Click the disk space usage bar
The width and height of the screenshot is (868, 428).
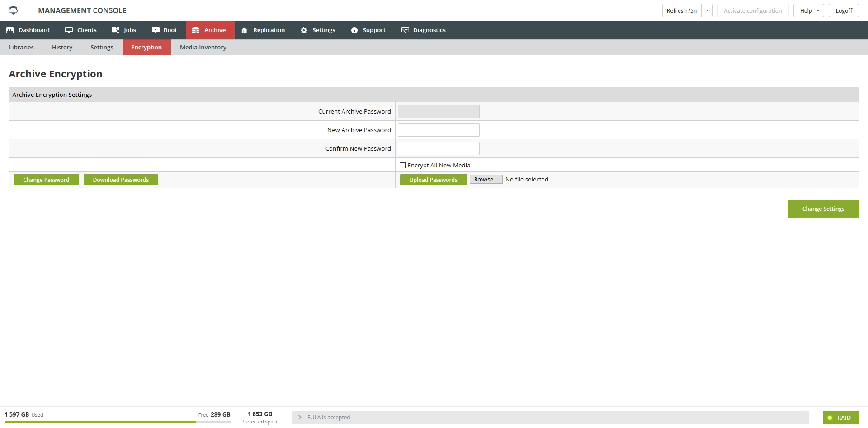tap(118, 422)
